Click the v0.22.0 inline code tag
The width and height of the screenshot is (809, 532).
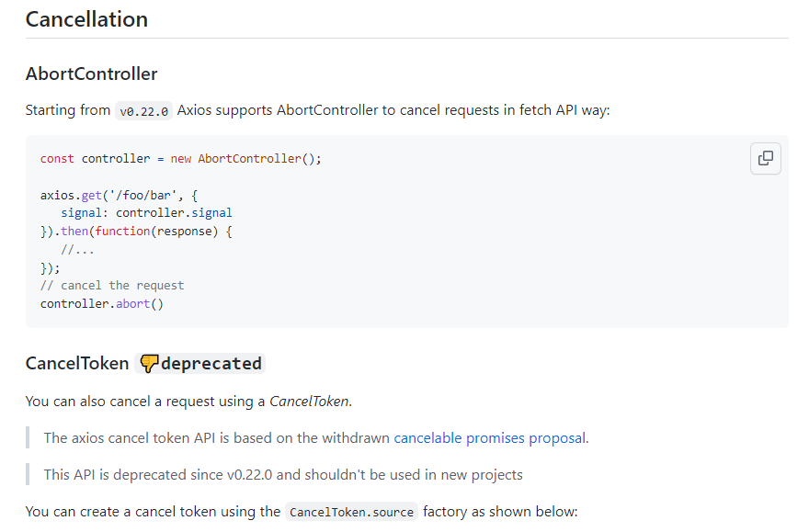143,111
